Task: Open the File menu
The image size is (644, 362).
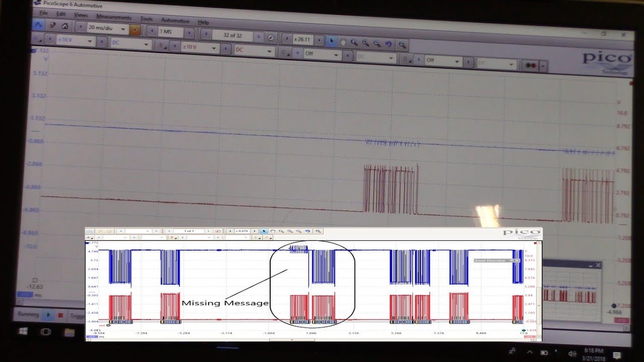Action: (x=43, y=13)
